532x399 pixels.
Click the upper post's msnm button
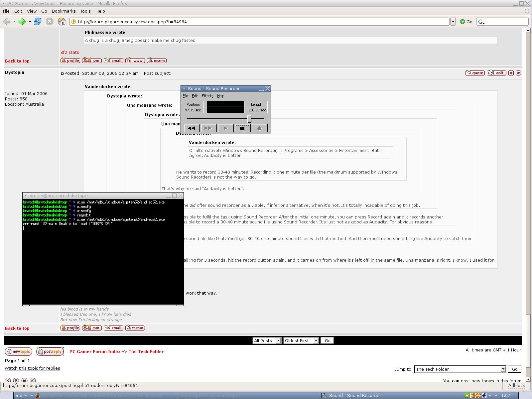(157, 61)
